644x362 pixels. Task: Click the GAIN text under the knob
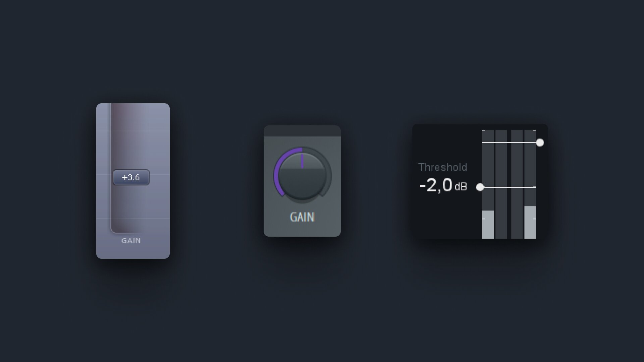[302, 217]
